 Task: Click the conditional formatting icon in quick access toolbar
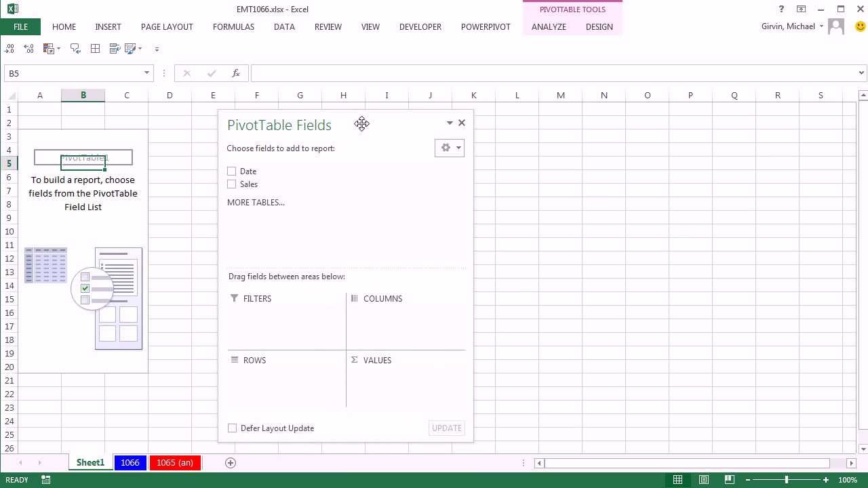pos(48,49)
